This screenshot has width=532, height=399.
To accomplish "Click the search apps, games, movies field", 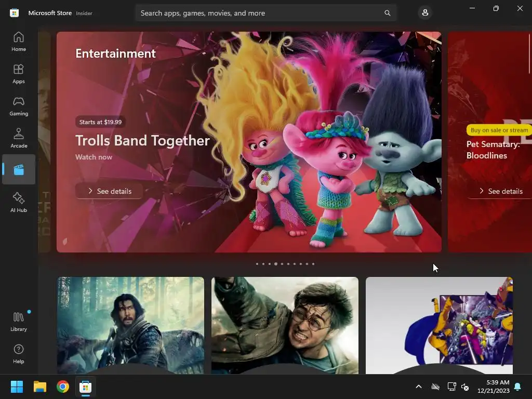I will [266, 13].
